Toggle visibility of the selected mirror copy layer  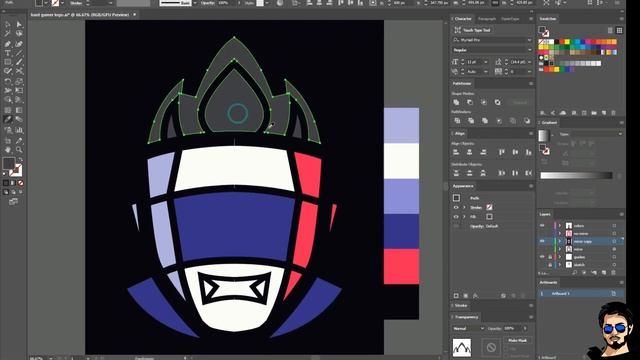(x=542, y=241)
